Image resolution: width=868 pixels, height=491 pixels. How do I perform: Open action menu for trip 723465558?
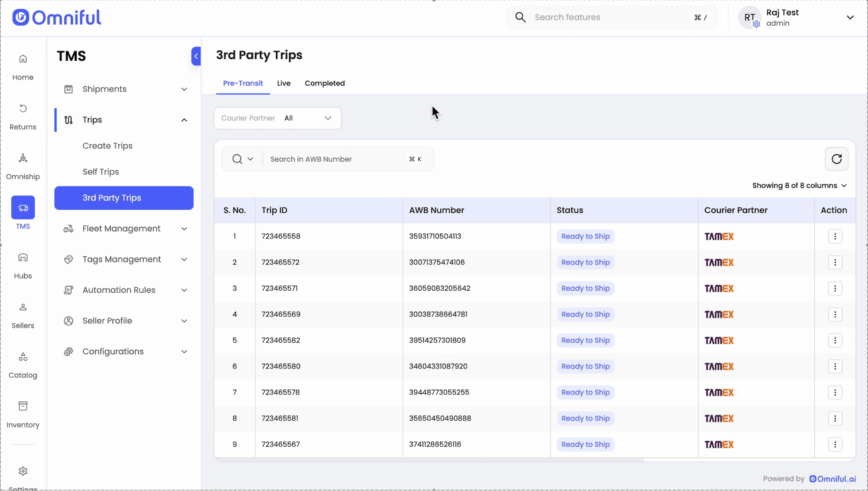click(x=835, y=236)
